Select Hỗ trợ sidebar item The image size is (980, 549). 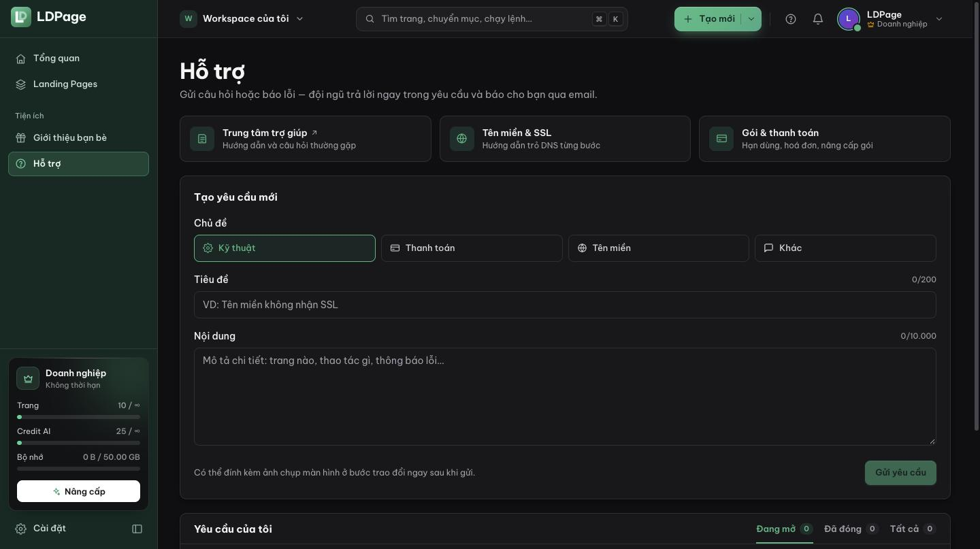click(78, 164)
